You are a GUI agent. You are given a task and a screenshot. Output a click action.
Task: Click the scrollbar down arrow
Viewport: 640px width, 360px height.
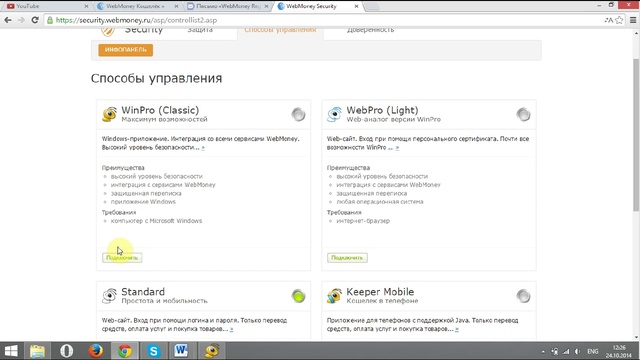tap(636, 337)
